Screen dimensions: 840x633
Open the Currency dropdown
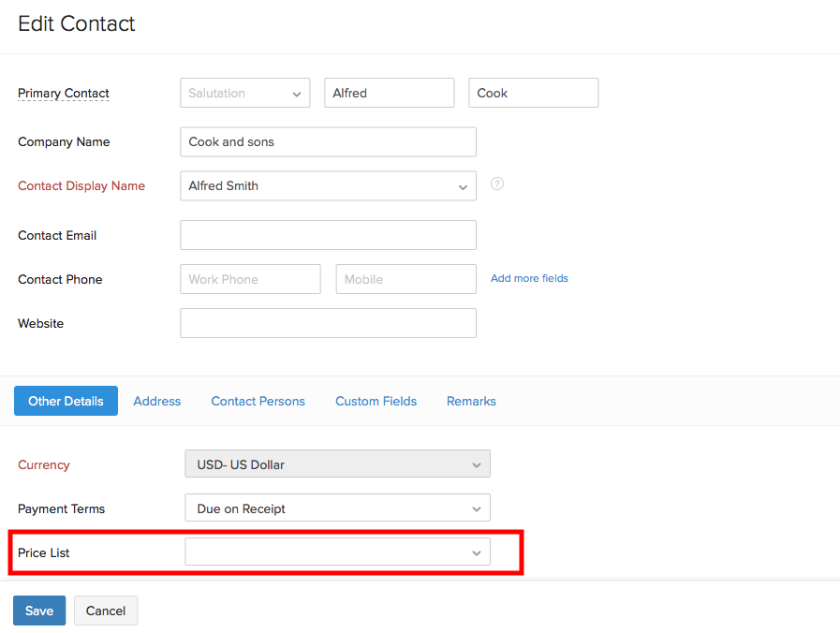[337, 464]
